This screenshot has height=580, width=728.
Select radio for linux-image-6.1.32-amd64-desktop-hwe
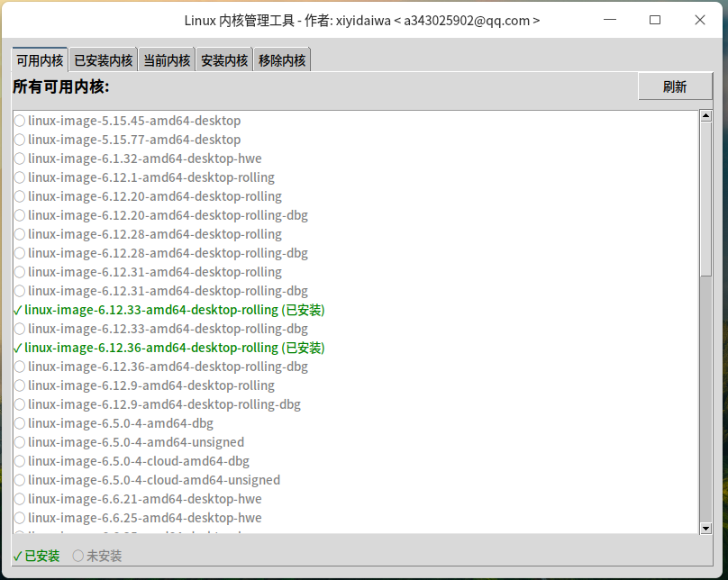(x=20, y=159)
